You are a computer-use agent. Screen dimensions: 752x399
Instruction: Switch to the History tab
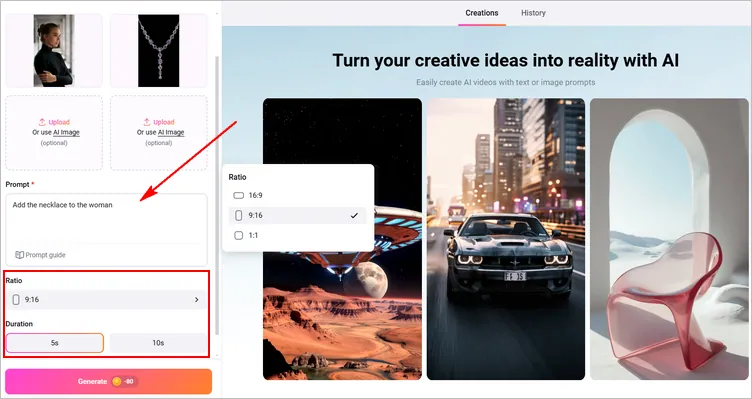coord(533,13)
